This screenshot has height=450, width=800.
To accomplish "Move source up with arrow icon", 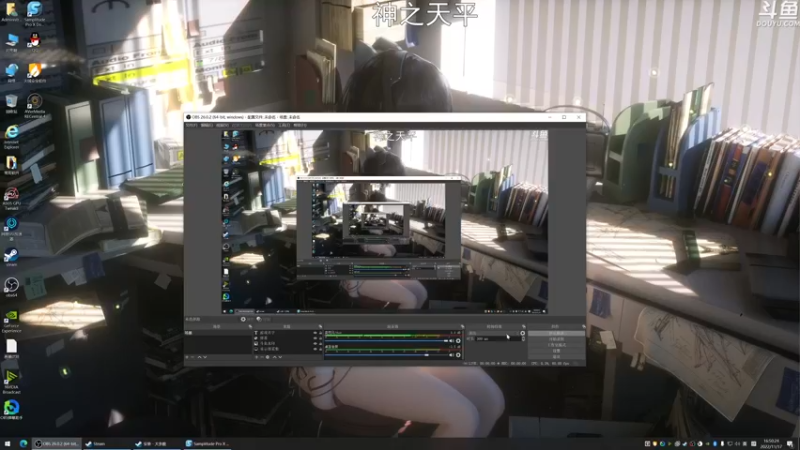I will click(x=274, y=357).
